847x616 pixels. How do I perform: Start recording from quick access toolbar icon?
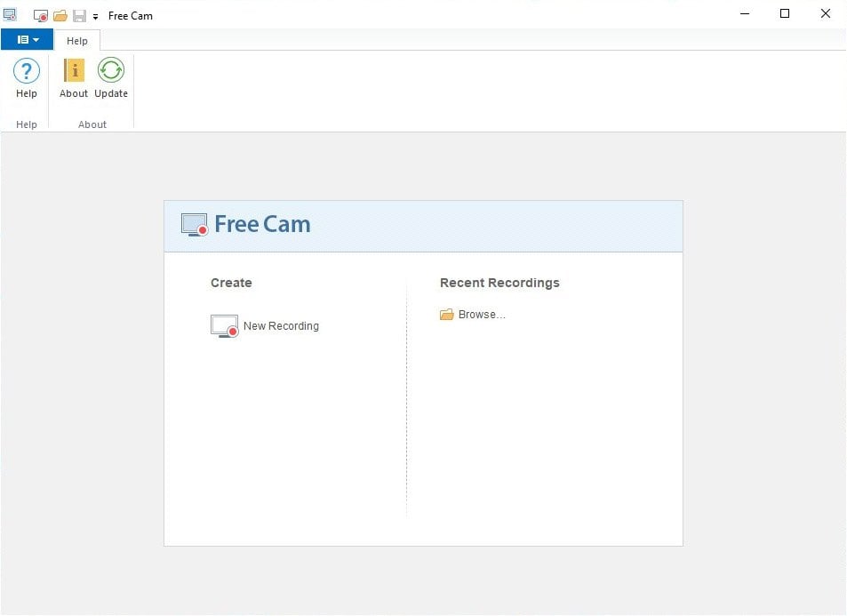[41, 16]
